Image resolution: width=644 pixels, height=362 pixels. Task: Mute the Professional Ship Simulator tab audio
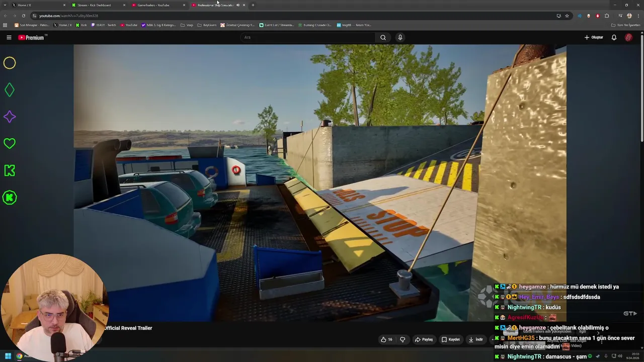(x=238, y=5)
